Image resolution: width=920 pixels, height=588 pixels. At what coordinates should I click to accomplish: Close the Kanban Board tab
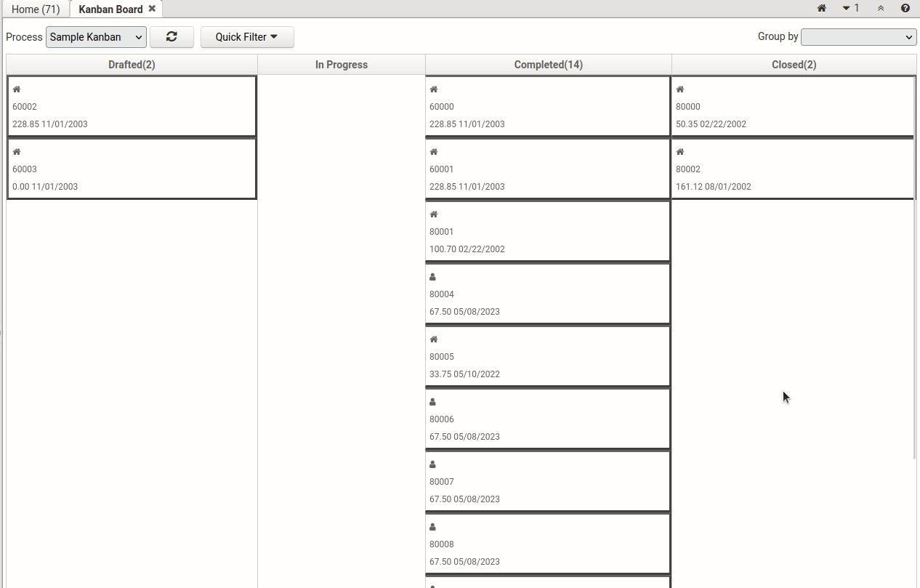(x=152, y=9)
